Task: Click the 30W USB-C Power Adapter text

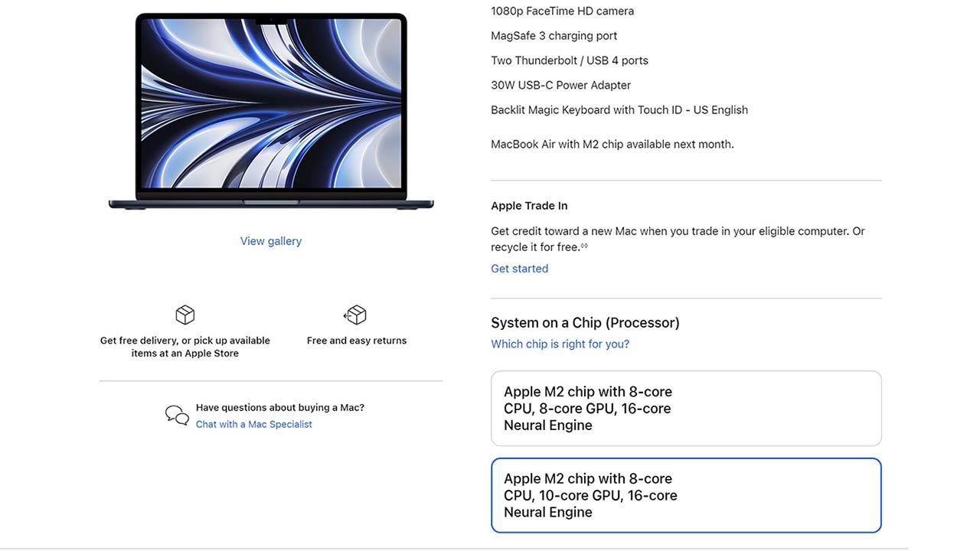Action: click(x=560, y=85)
